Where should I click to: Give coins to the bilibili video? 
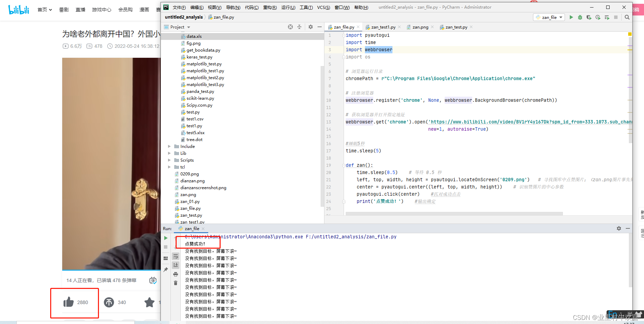pyautogui.click(x=109, y=302)
